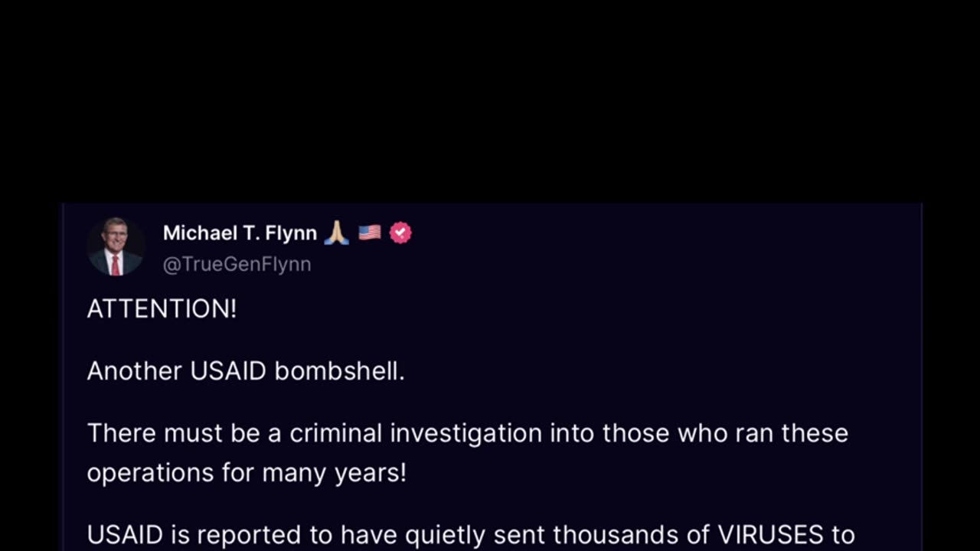Click the "ATTENTION!" text line
This screenshot has width=980, height=551.
click(162, 309)
